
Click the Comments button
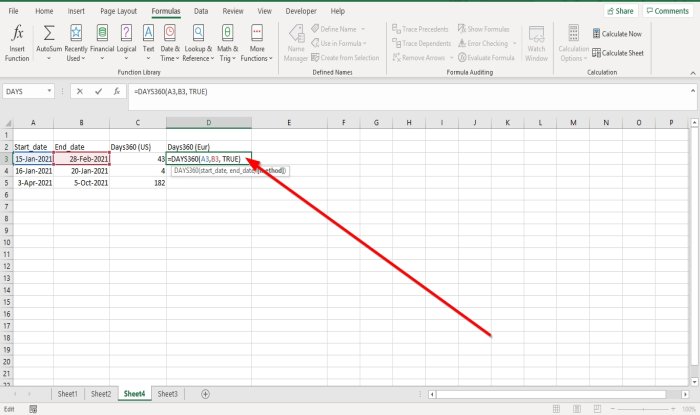tap(667, 11)
